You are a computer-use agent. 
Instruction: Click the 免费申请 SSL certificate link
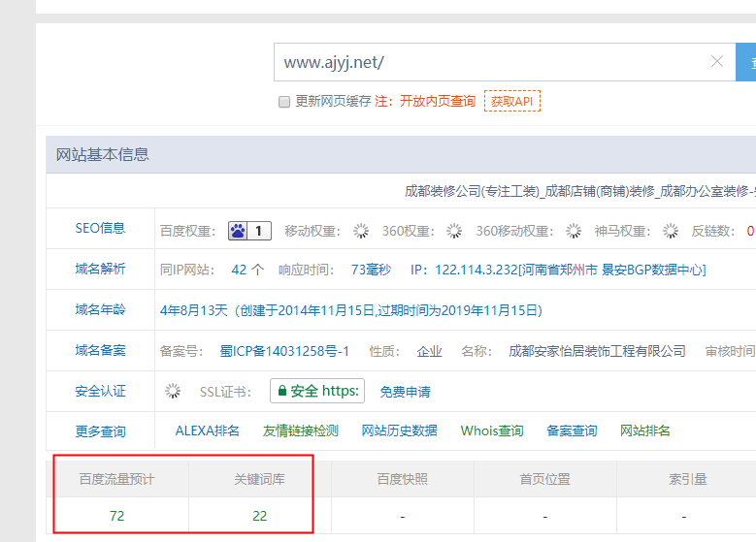pyautogui.click(x=405, y=392)
